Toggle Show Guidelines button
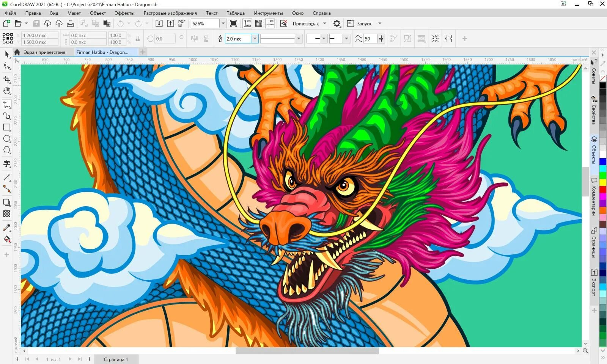 [x=270, y=24]
